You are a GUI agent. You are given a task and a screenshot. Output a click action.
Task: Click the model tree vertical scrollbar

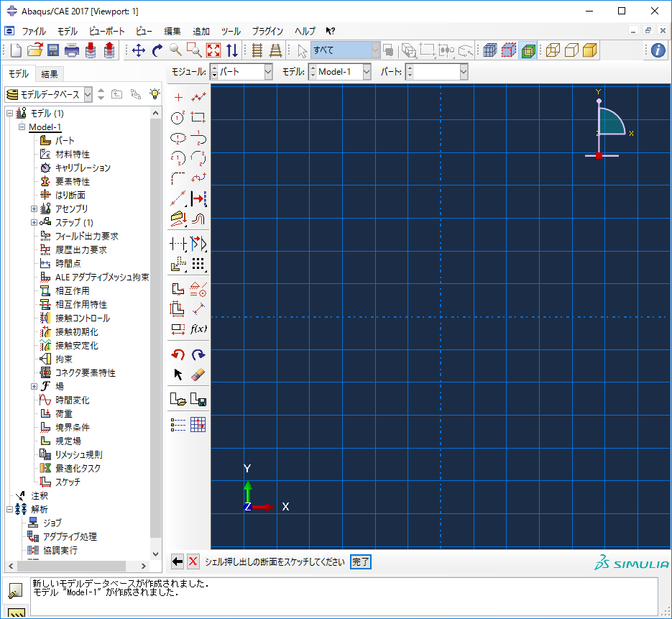pyautogui.click(x=155, y=328)
